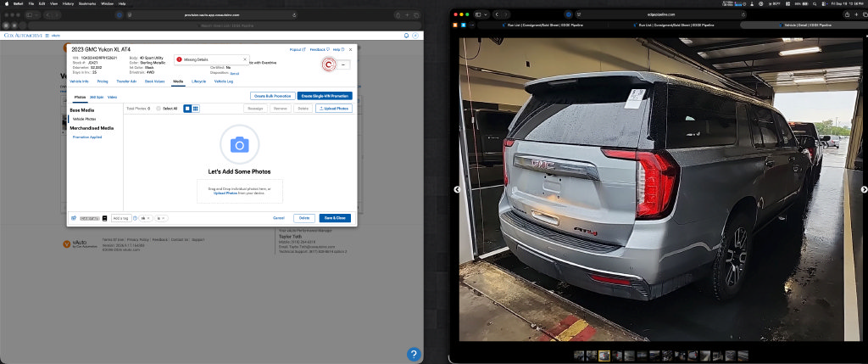Click the camera icon in the upload area
Viewport: 868px width, 364px height.
[240, 145]
